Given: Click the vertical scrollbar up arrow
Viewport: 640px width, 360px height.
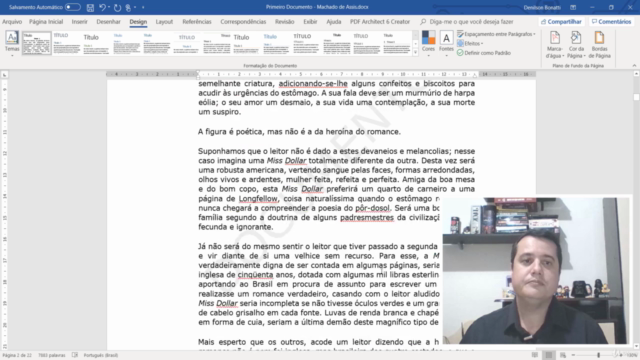Looking at the screenshot, I should [636, 74].
